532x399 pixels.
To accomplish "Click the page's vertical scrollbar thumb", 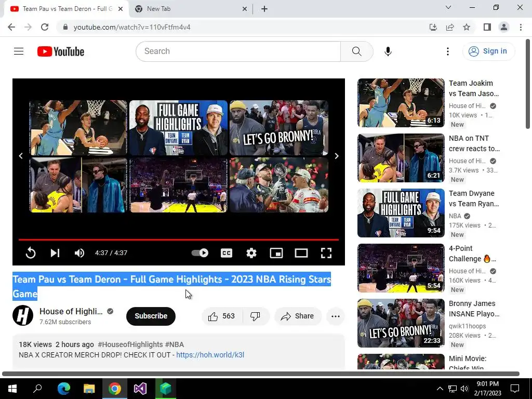I will pos(528,84).
